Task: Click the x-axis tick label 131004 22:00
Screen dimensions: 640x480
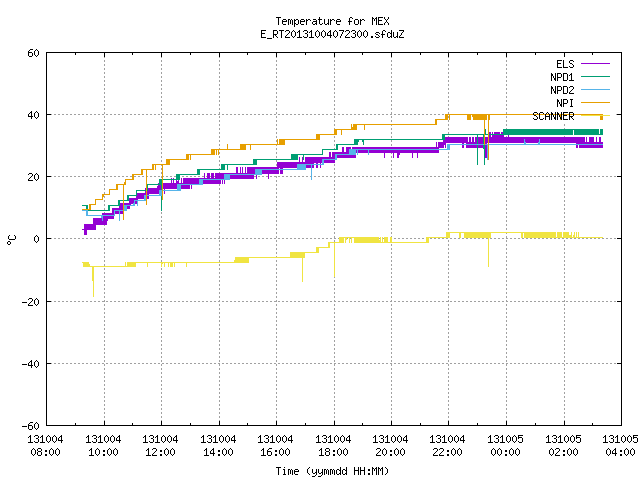Action: point(448,446)
